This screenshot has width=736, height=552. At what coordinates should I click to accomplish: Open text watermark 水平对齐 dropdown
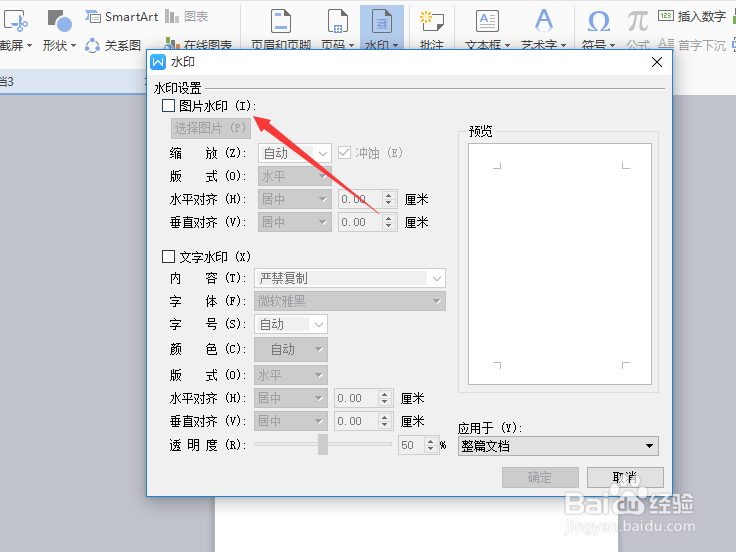coord(291,398)
